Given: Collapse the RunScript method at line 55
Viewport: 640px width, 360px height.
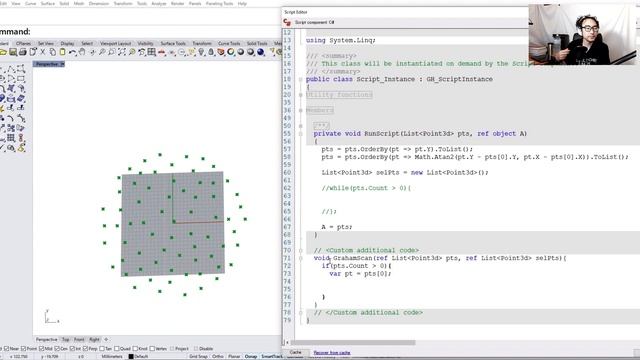Looking at the screenshot, I should click(x=301, y=133).
